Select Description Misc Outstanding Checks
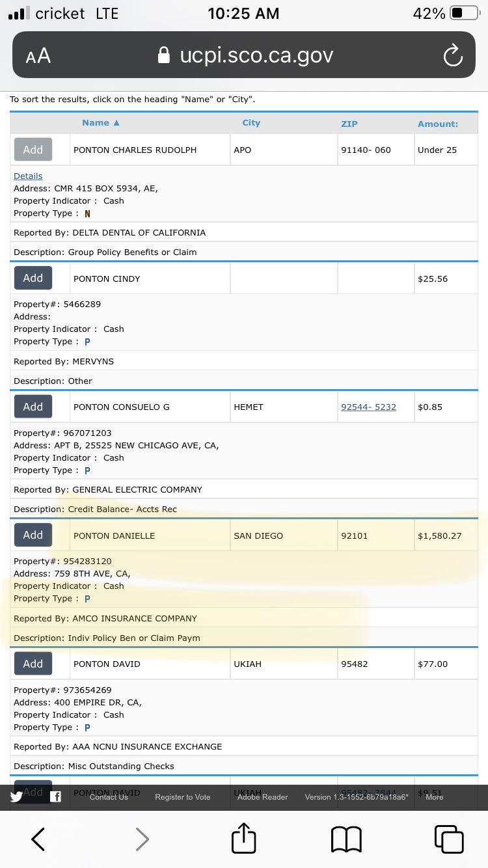The image size is (488, 868). tap(94, 766)
